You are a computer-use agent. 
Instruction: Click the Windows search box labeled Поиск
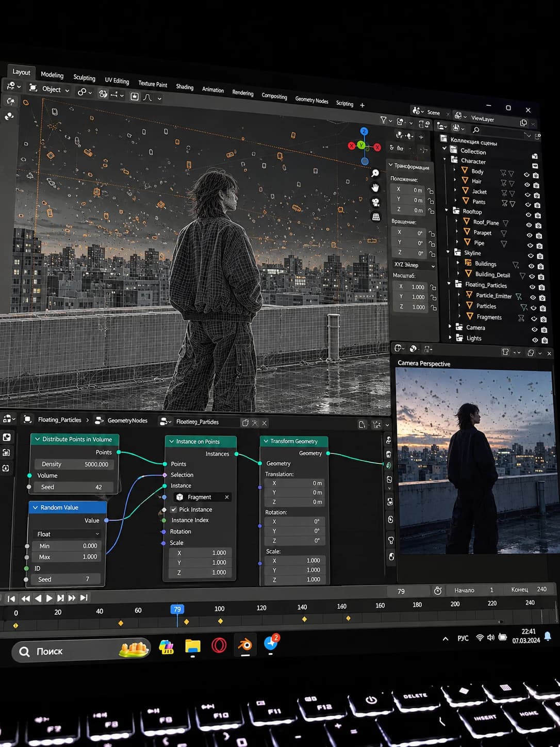pyautogui.click(x=81, y=651)
